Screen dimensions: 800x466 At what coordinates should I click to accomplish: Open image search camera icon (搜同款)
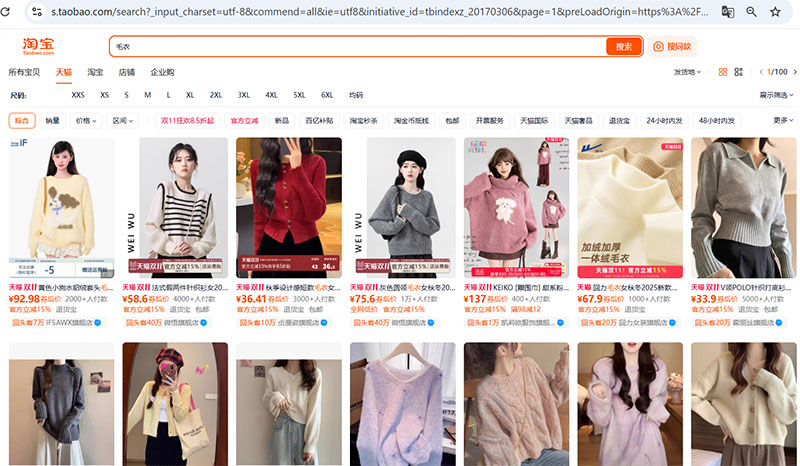pyautogui.click(x=673, y=47)
